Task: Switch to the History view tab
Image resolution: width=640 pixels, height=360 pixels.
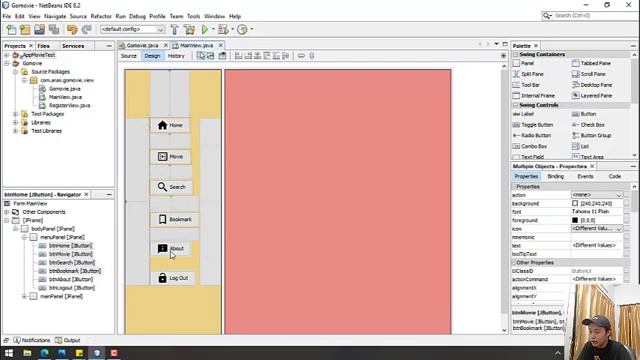Action: 176,56
